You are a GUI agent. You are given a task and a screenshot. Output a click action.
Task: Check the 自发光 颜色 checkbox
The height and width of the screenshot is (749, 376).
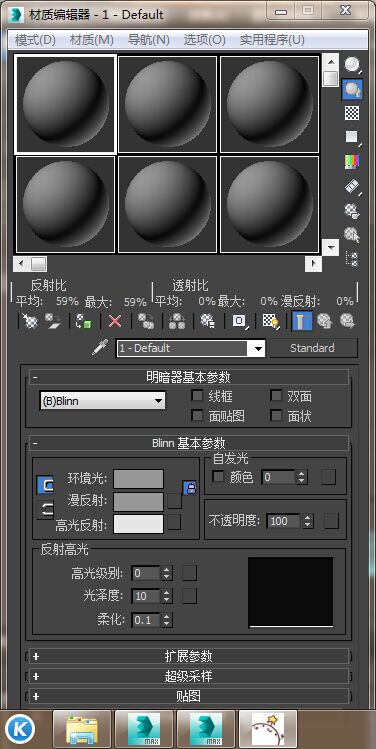click(x=218, y=477)
